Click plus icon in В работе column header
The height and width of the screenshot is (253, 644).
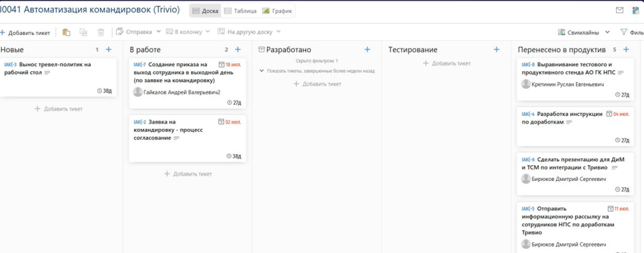point(237,50)
